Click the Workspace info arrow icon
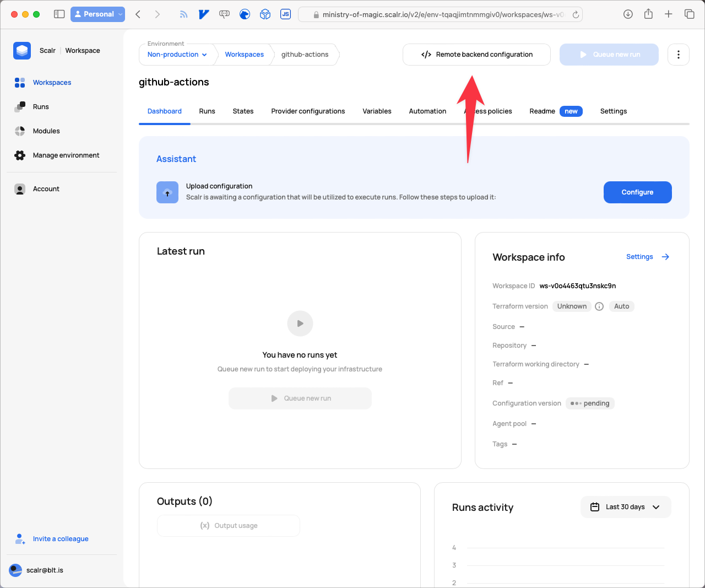Screen dimensions: 705x588 (665, 257)
